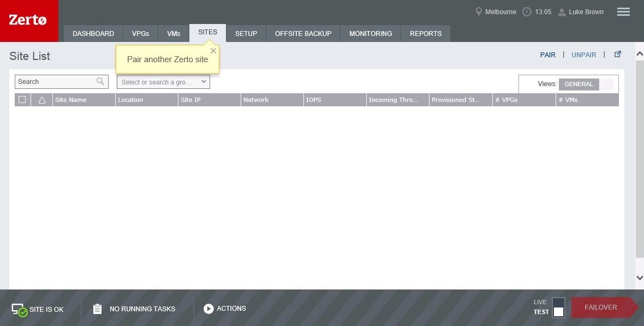
Task: Sort by Site IP column
Action: [x=210, y=100]
